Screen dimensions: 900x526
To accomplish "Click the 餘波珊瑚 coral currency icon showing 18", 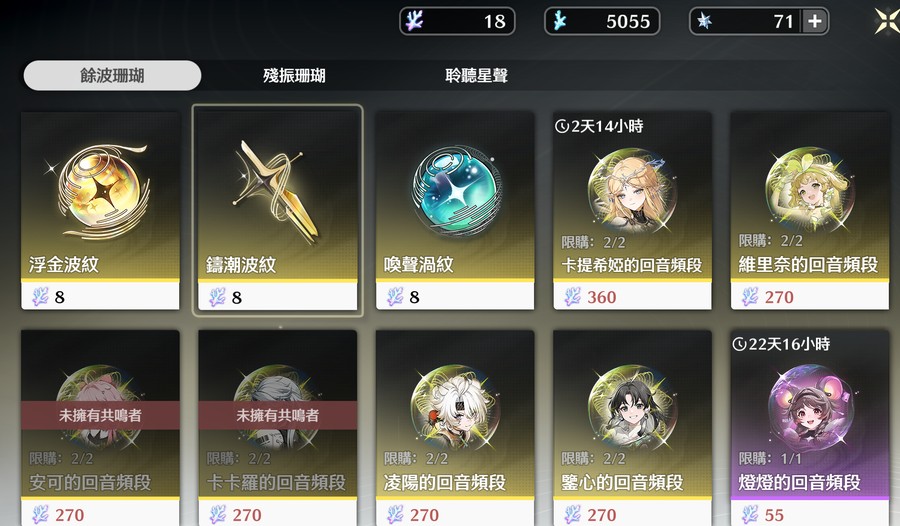I will coord(414,21).
